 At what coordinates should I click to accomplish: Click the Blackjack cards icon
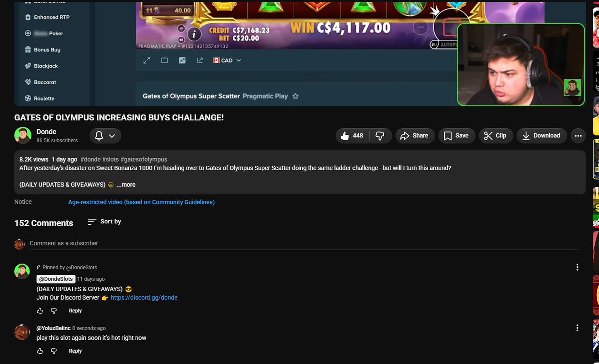coord(28,66)
